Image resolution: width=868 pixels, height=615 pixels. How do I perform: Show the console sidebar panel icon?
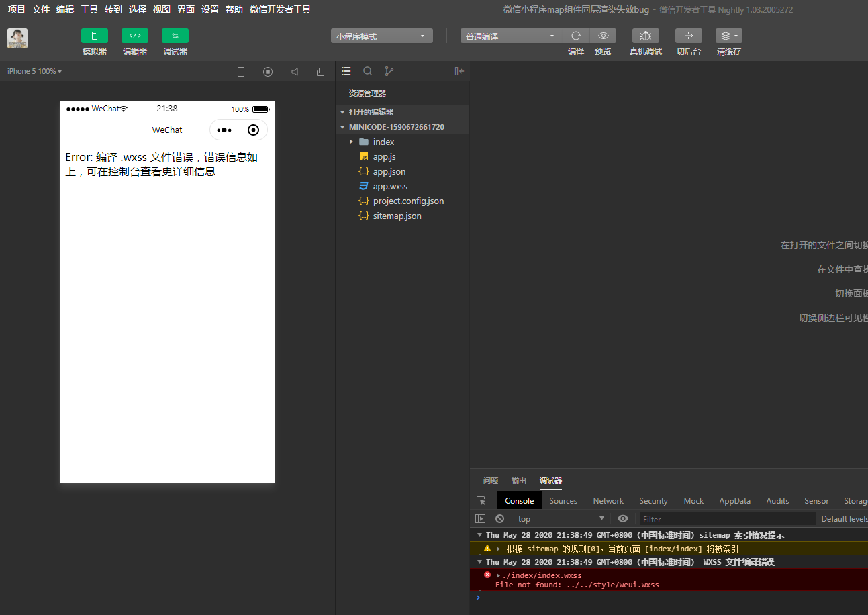480,519
